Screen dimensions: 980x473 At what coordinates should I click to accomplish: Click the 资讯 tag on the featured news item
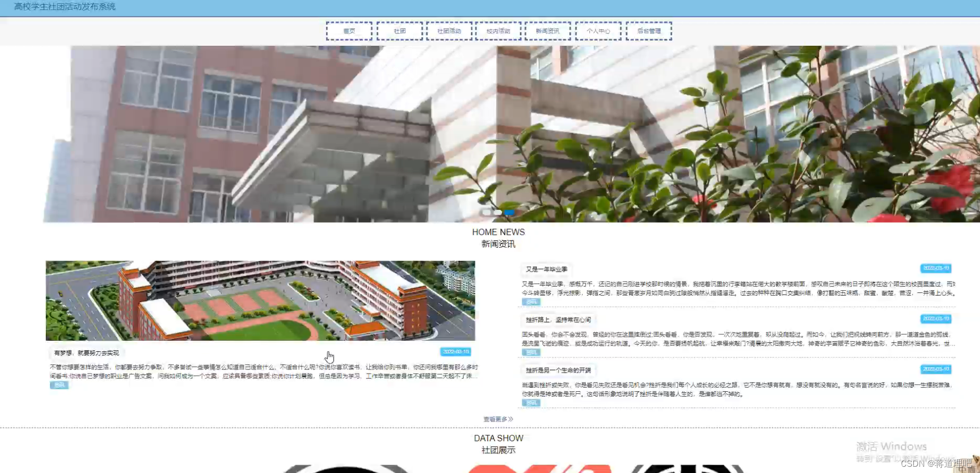click(59, 385)
